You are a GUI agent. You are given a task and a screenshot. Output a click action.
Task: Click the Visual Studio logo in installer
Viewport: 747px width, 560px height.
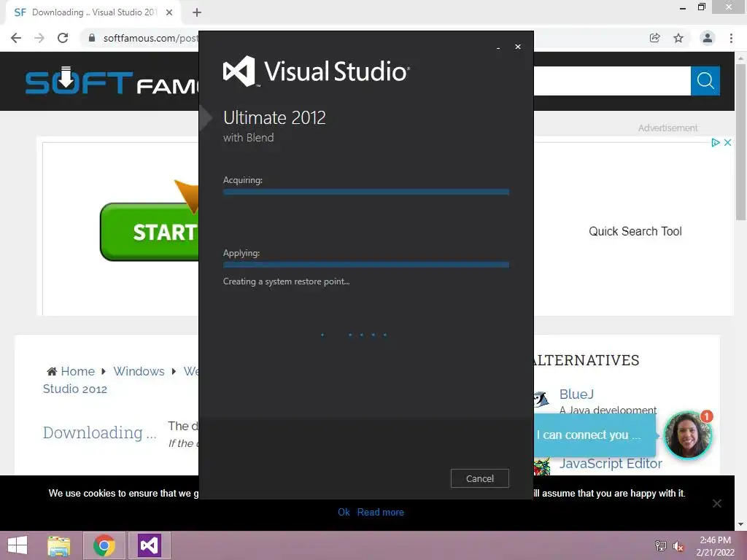[x=317, y=71]
